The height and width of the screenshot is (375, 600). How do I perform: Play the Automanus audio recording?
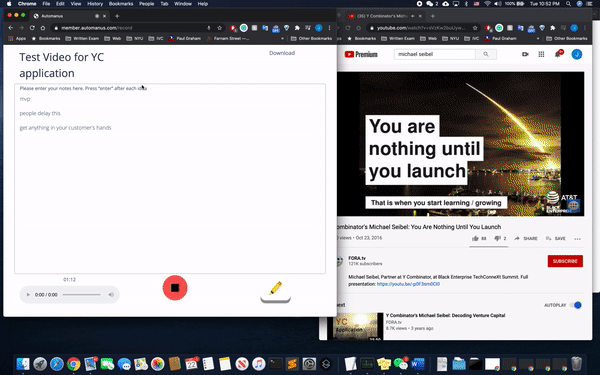[28, 295]
